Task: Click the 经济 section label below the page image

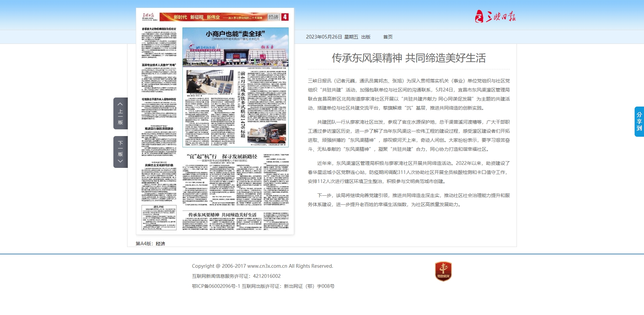Action: [x=160, y=244]
